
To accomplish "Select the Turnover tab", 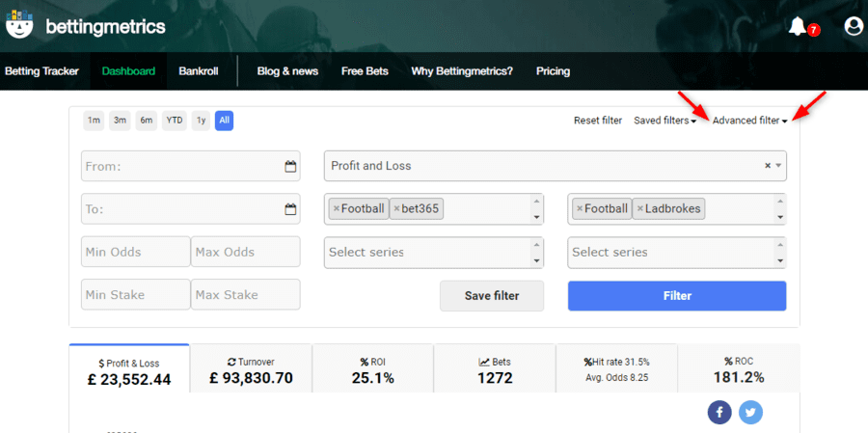I will point(251,368).
